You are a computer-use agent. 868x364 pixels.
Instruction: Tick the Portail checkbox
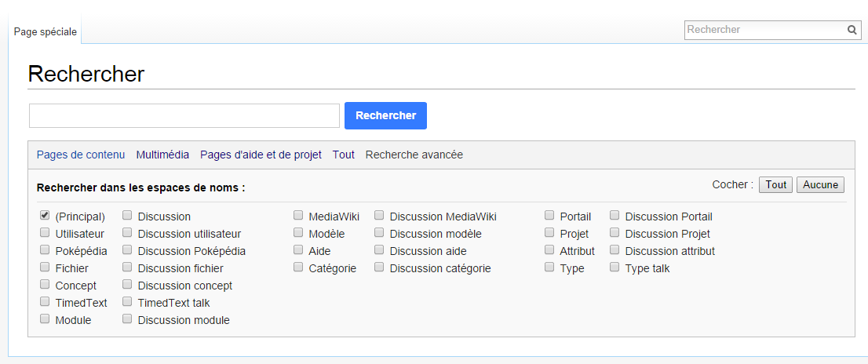coord(549,215)
